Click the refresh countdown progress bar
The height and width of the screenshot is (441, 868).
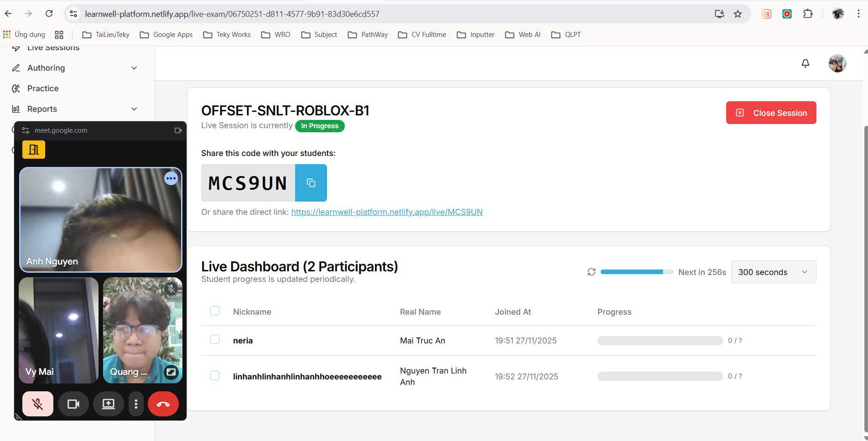coord(636,272)
